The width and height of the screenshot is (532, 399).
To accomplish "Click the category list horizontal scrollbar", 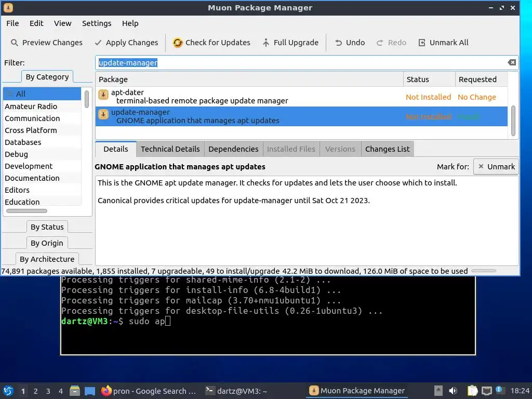I will [26, 211].
